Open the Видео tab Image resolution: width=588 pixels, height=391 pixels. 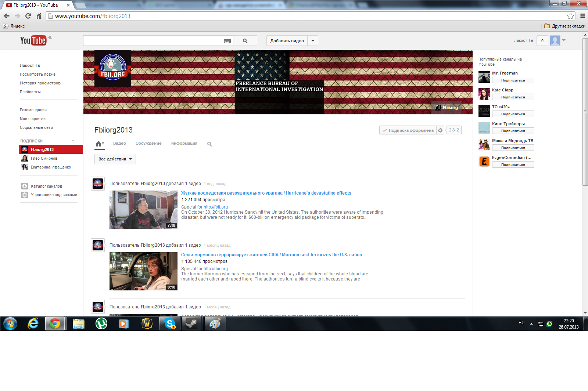pyautogui.click(x=119, y=144)
